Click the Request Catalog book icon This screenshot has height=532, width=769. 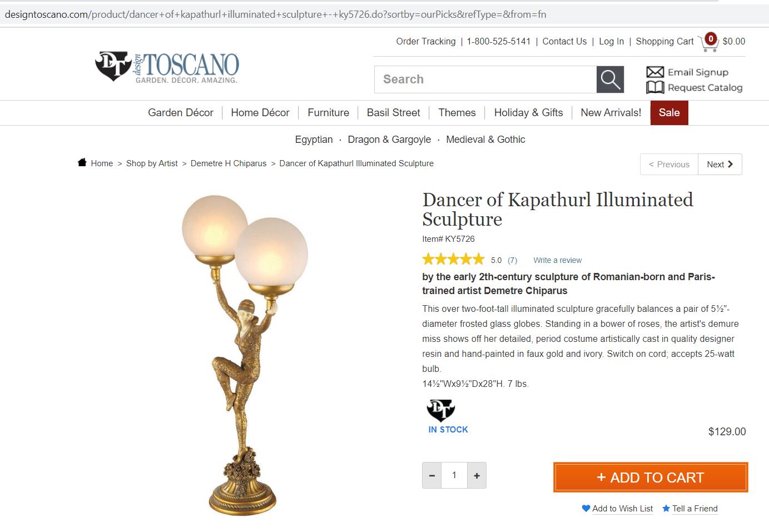tap(655, 87)
